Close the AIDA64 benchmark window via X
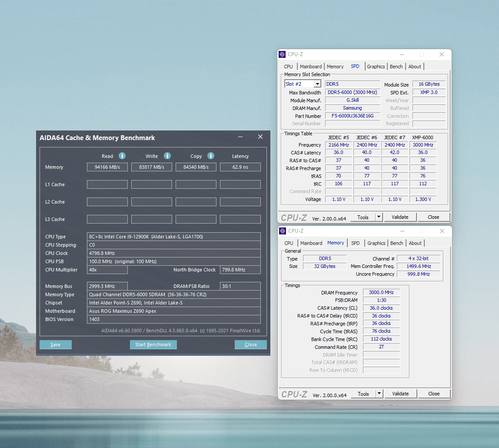499x448 pixels. tap(260, 137)
